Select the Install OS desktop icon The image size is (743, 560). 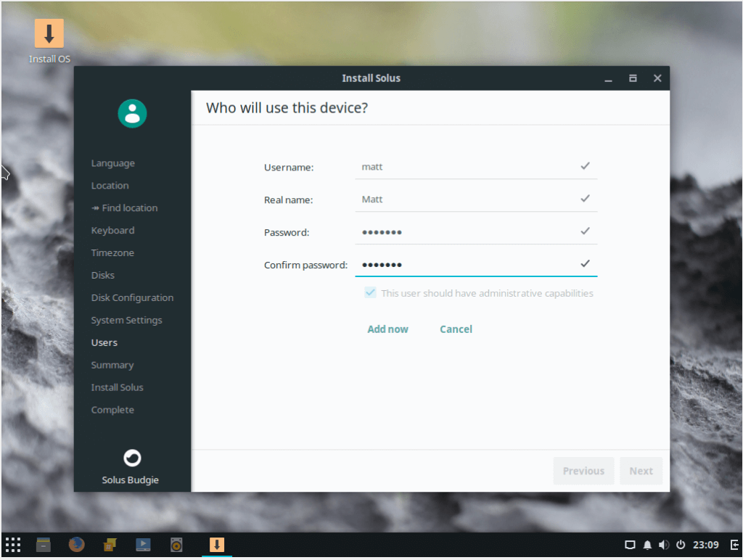[x=49, y=33]
